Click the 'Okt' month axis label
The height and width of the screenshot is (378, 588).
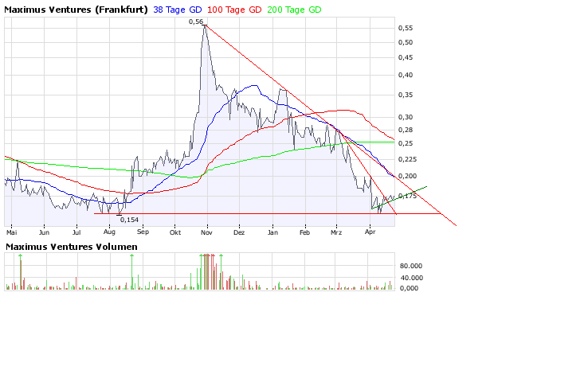[175, 232]
